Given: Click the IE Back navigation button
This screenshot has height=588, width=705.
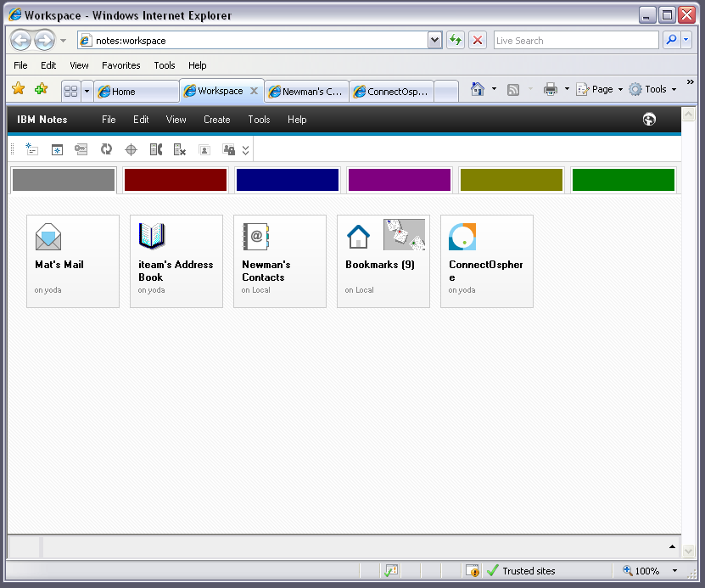Looking at the screenshot, I should [20, 40].
